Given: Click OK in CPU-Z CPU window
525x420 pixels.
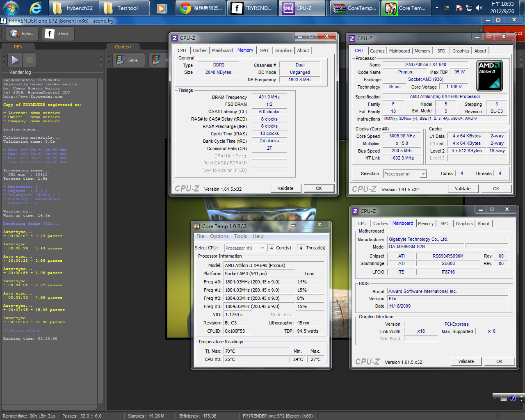Looking at the screenshot, I should (x=496, y=189).
